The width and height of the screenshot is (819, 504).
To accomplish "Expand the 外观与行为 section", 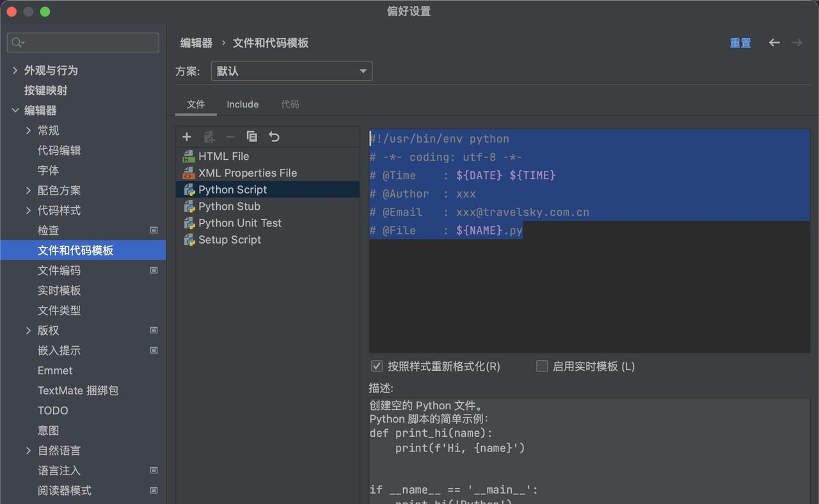I will (14, 70).
